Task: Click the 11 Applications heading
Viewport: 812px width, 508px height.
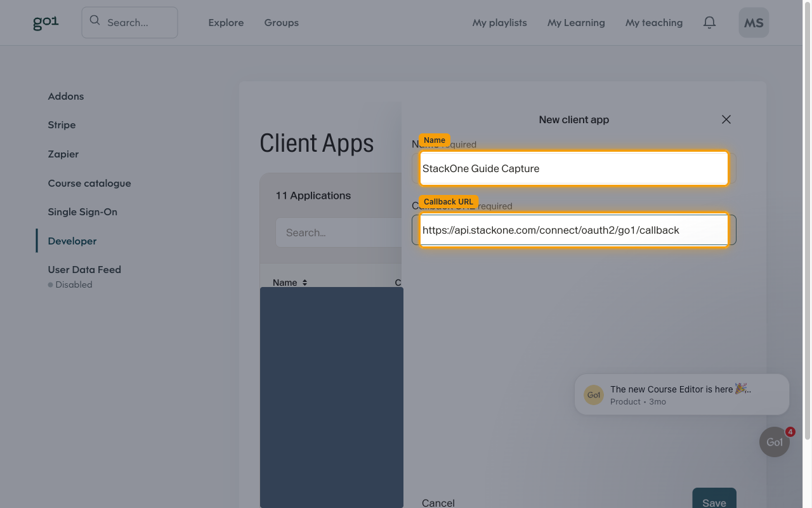Action: coord(313,196)
